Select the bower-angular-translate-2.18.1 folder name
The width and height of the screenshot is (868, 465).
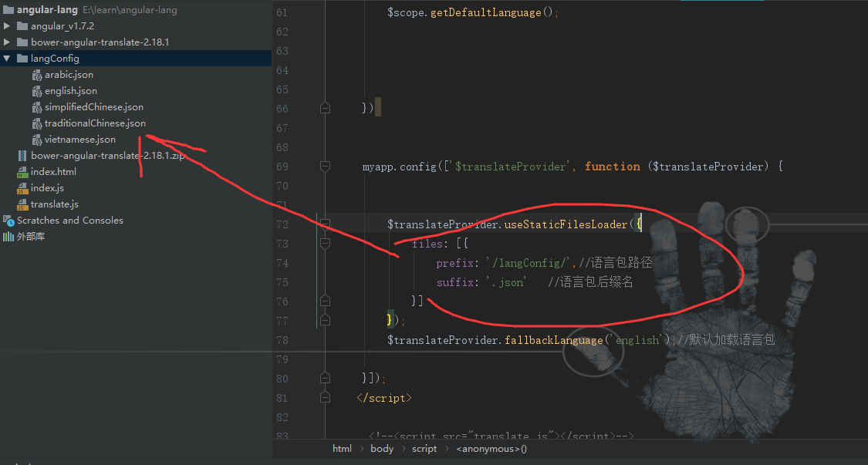[x=100, y=42]
